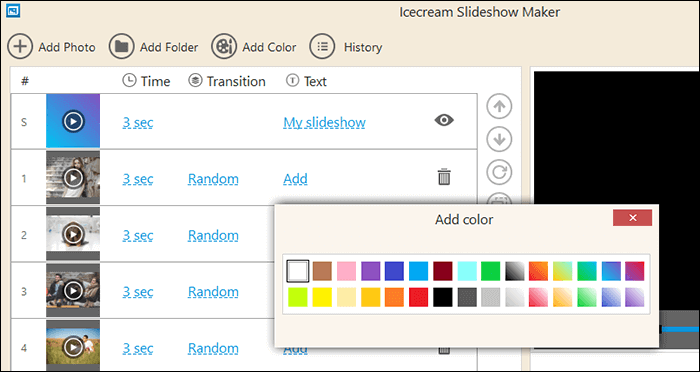Pick the solid purple color swatch

coord(371,271)
